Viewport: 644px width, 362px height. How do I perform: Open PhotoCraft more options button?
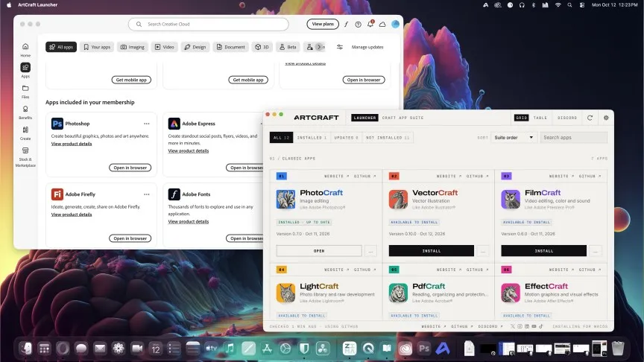(370, 251)
